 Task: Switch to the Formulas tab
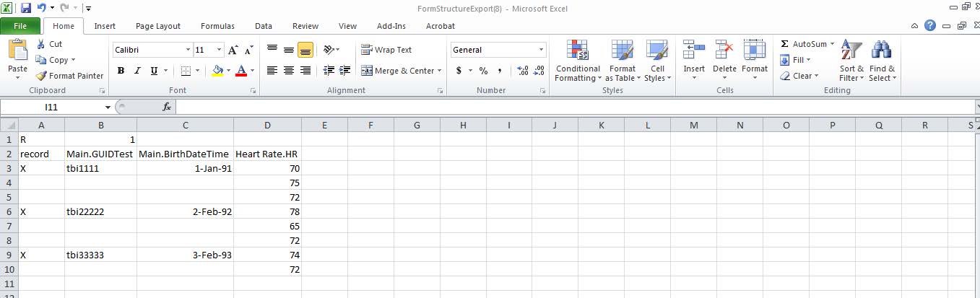tap(217, 26)
